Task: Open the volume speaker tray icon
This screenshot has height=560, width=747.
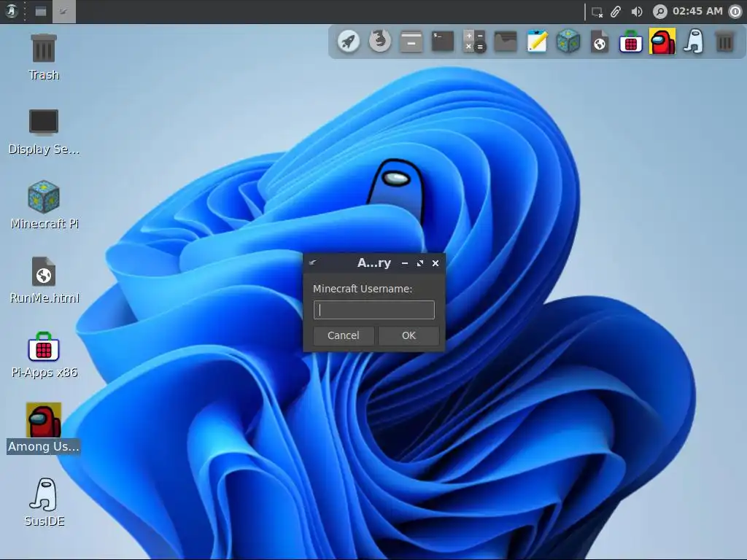Action: tap(636, 12)
